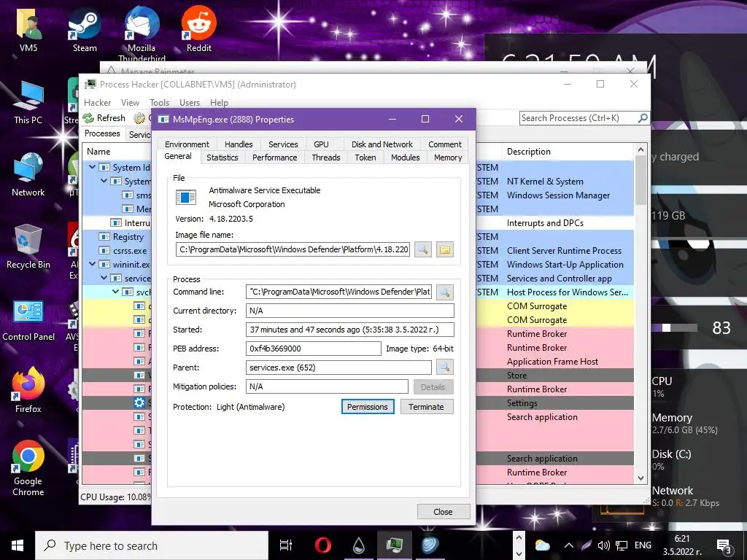Click the Permissions button

[x=368, y=407]
